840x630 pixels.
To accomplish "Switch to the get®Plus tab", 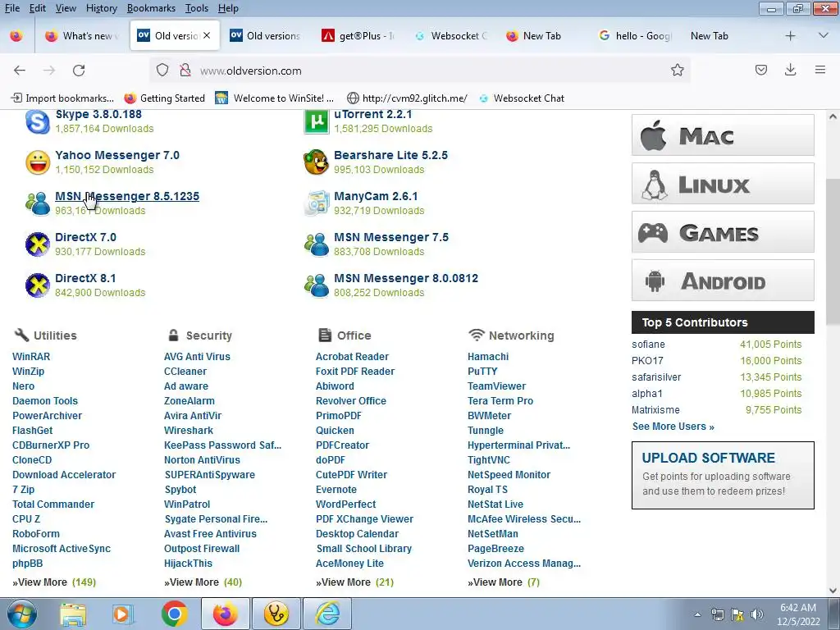I will 358,36.
